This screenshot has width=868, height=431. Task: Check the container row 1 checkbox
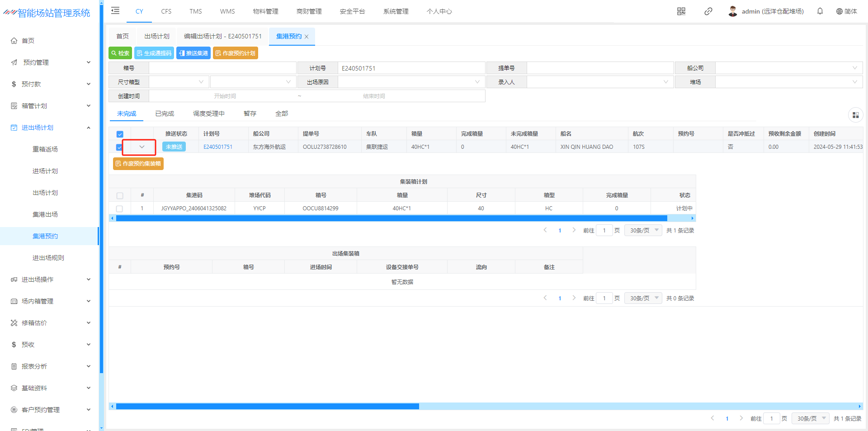click(x=119, y=208)
